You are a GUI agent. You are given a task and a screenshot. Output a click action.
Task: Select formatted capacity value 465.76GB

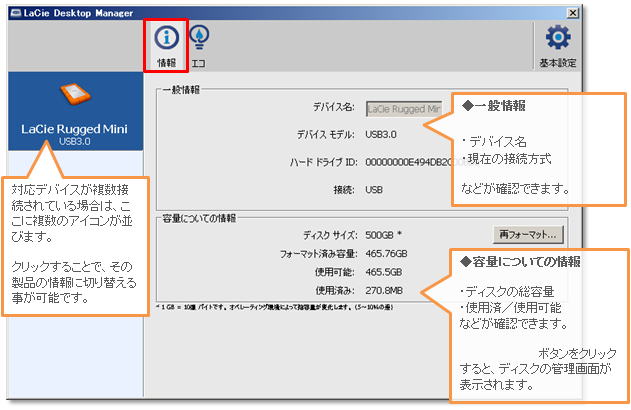coord(386,254)
